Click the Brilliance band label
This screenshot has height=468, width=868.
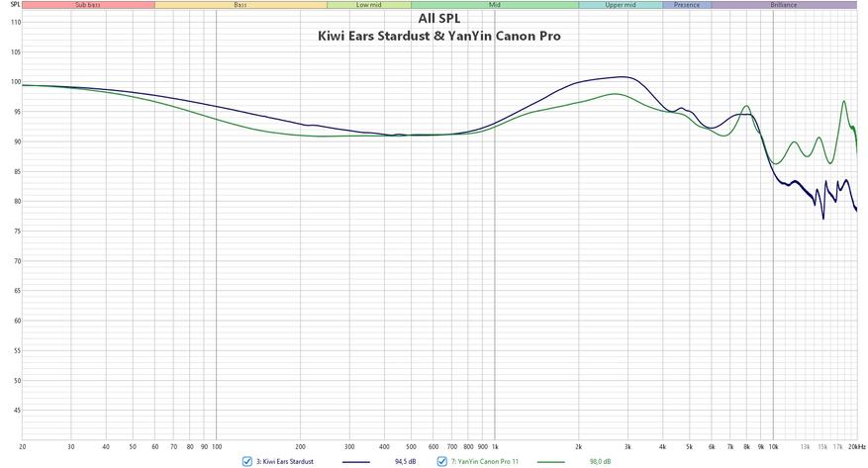pos(783,4)
